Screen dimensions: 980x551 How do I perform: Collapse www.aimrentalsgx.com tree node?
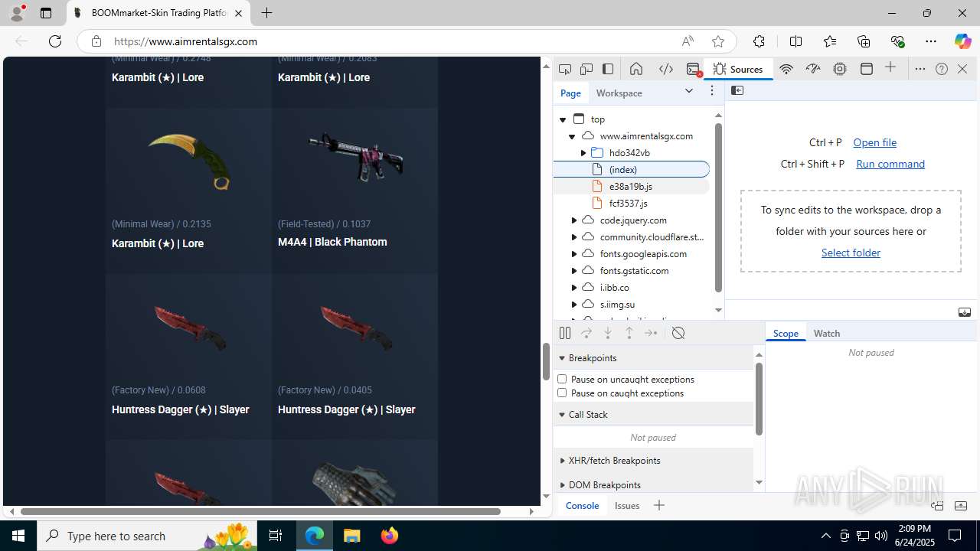(x=572, y=136)
